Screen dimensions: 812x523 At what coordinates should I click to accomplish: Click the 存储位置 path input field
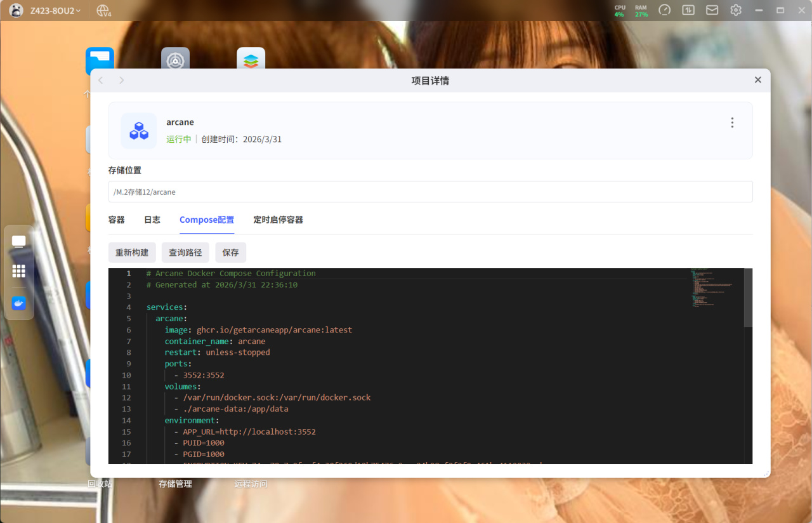point(430,192)
